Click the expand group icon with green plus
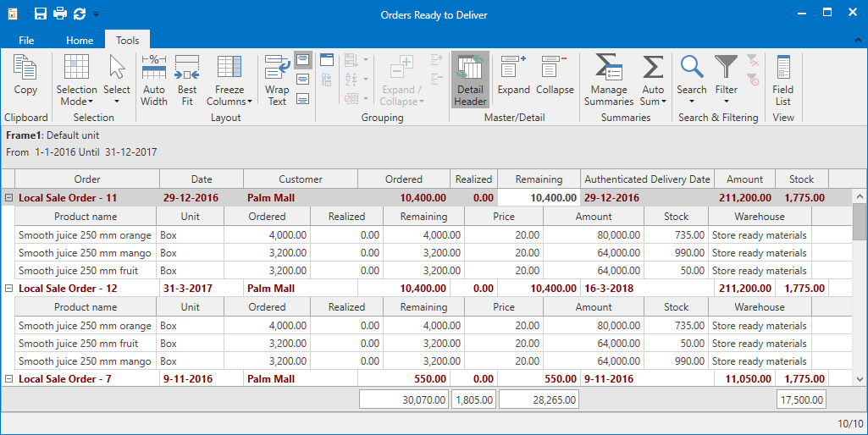The image size is (868, 435). 437,60
